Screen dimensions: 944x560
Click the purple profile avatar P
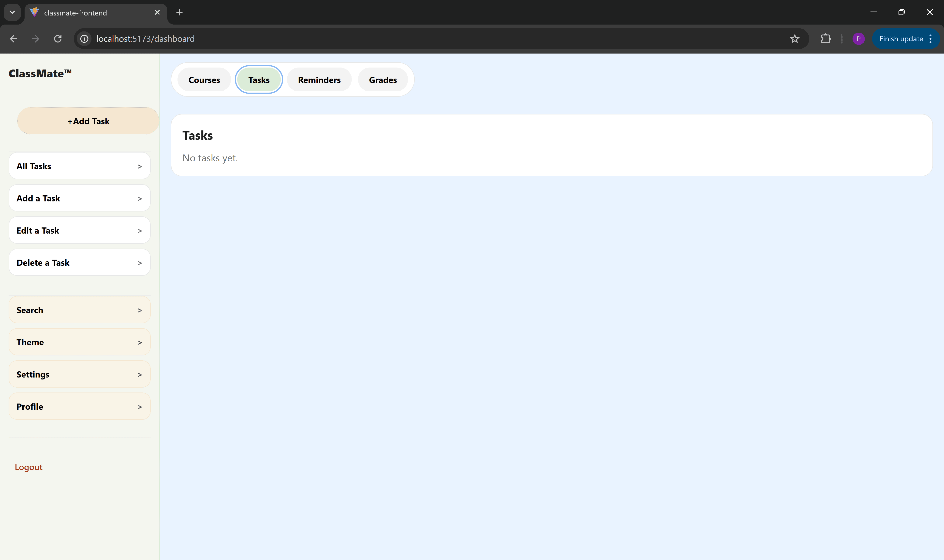(859, 39)
